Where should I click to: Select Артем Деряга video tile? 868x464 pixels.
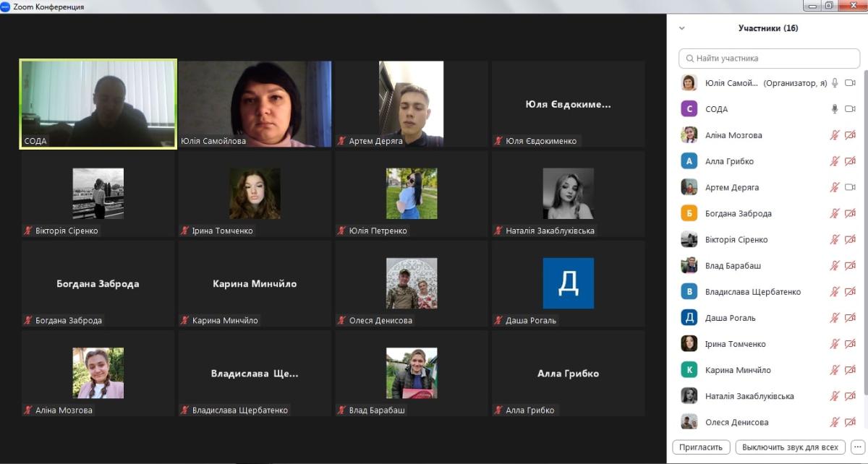coord(412,104)
